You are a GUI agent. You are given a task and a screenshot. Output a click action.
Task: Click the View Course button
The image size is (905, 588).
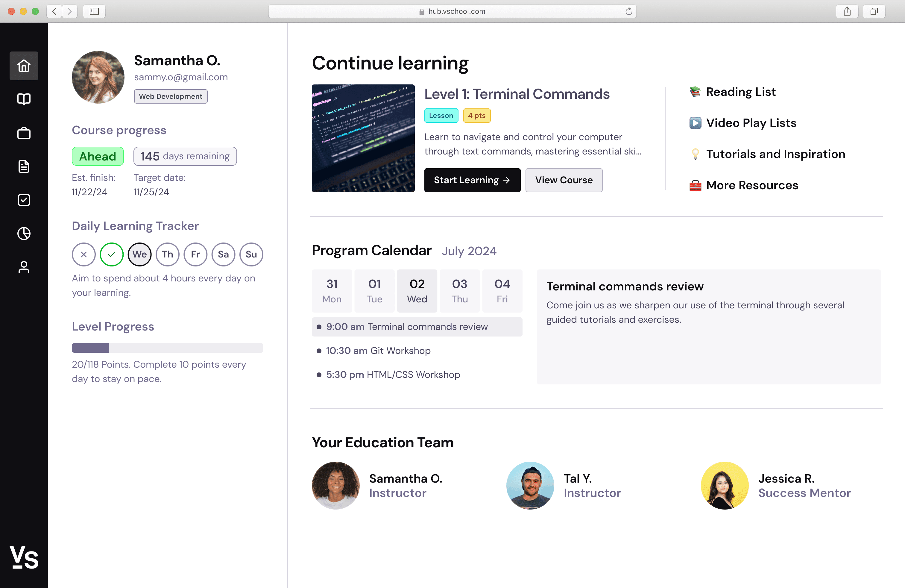[564, 180]
